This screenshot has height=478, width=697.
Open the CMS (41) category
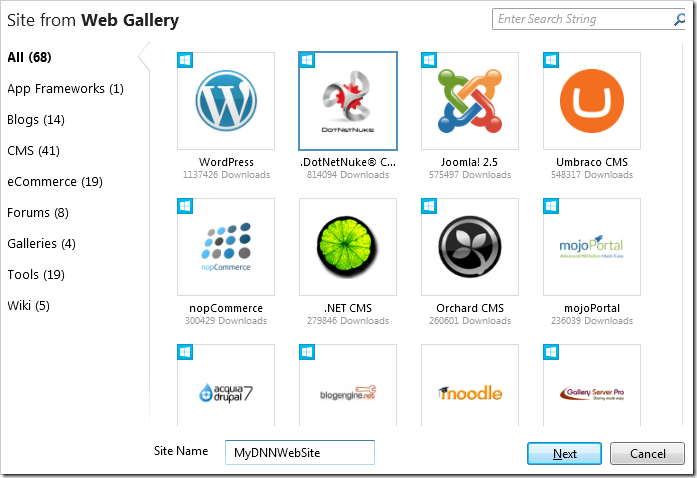click(33, 151)
